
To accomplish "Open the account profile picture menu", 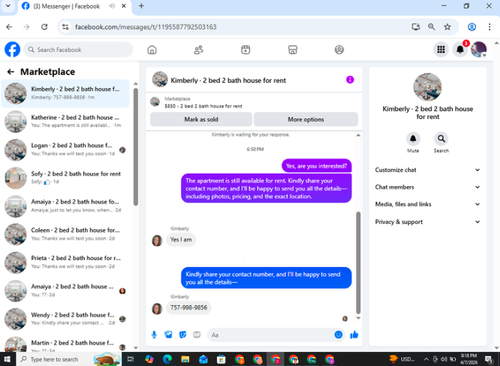I will coord(479,50).
